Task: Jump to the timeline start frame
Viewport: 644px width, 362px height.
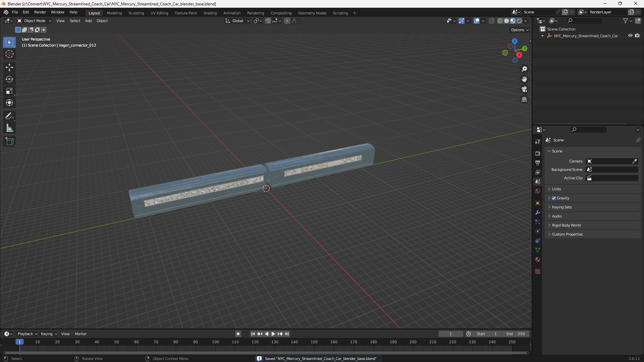Action: (253, 334)
